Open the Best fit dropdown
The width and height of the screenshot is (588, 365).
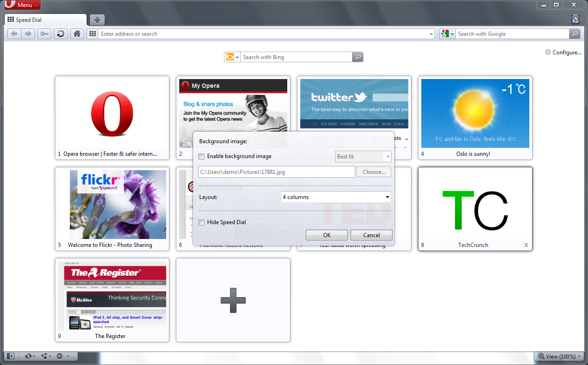click(x=363, y=157)
